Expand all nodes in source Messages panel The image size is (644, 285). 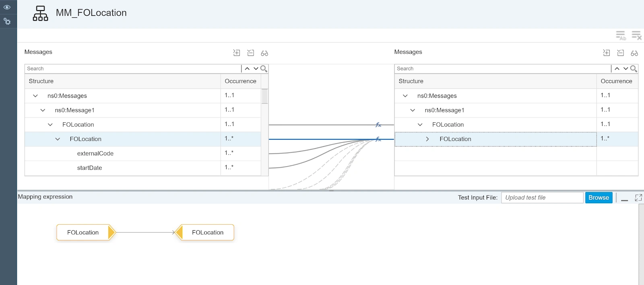(237, 53)
